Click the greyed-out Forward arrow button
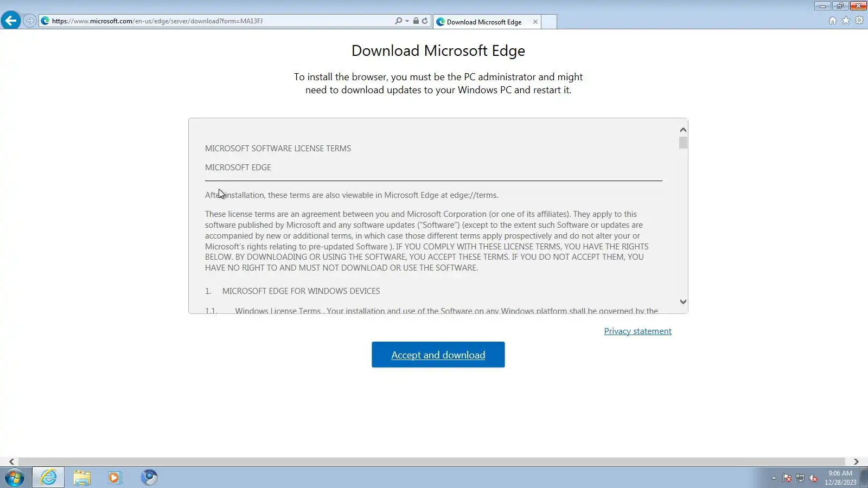Image resolution: width=868 pixels, height=488 pixels. [30, 21]
